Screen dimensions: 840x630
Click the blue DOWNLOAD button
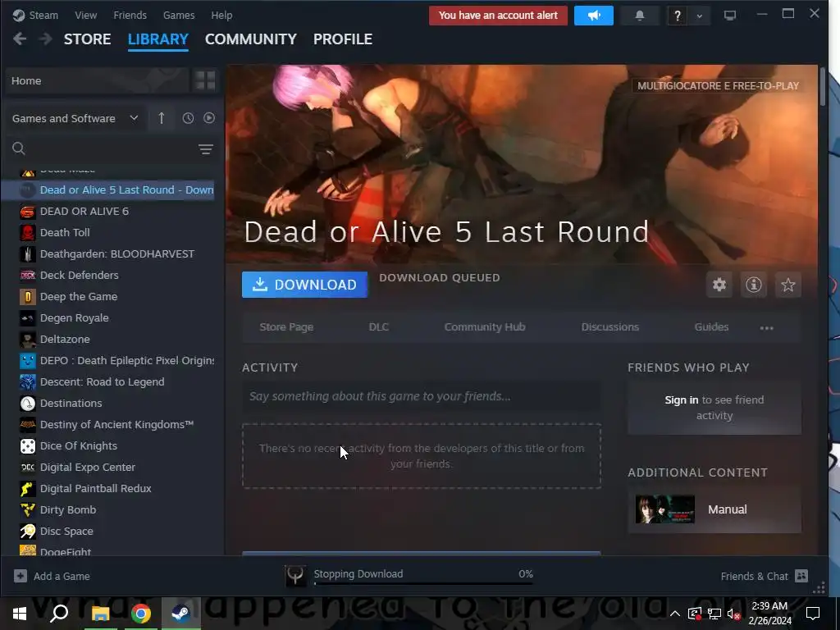point(304,285)
